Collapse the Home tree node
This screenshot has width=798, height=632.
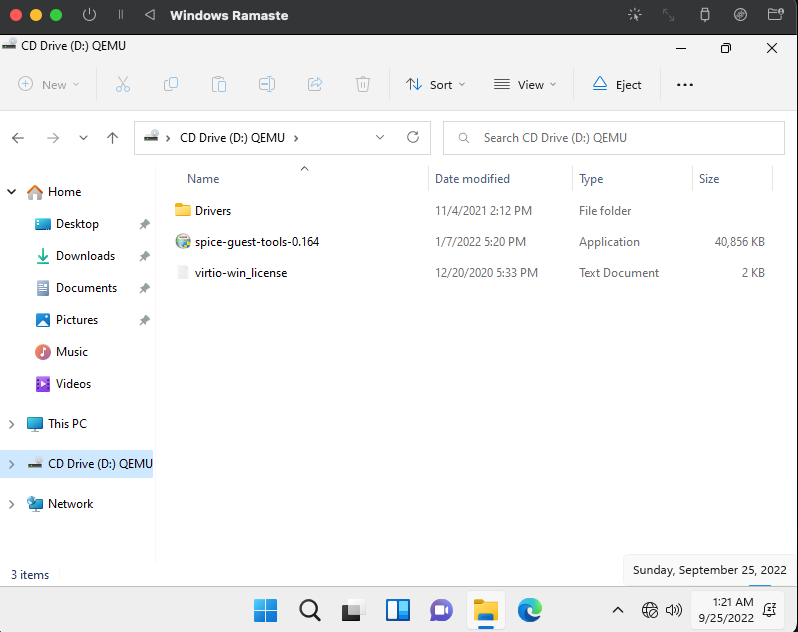[x=12, y=192]
